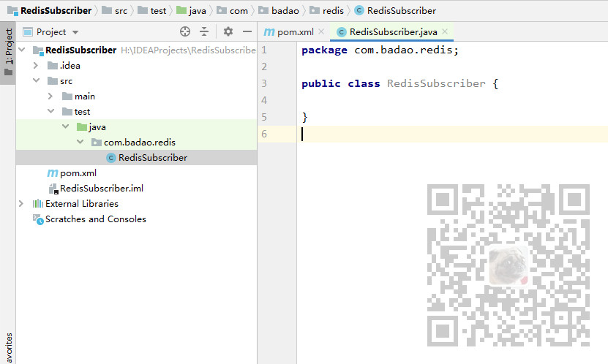Click the locate target crosshair icon
The width and height of the screenshot is (608, 364).
[x=185, y=31]
